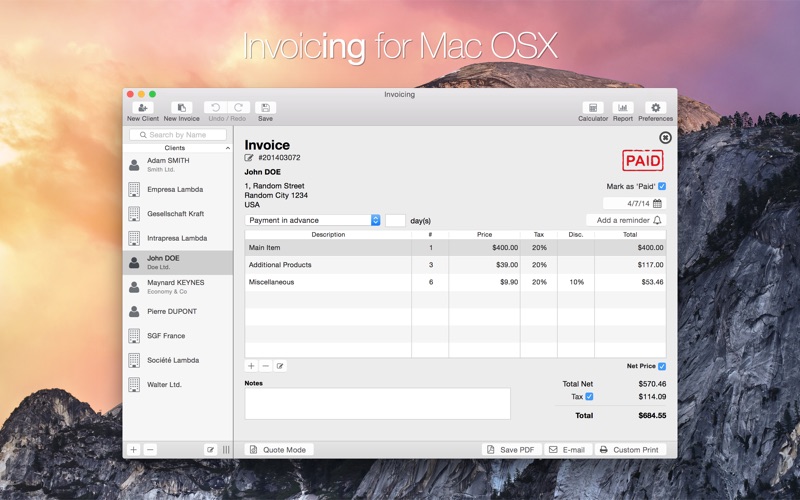Uncheck Mark as 'Paid' checkbox

click(662, 186)
